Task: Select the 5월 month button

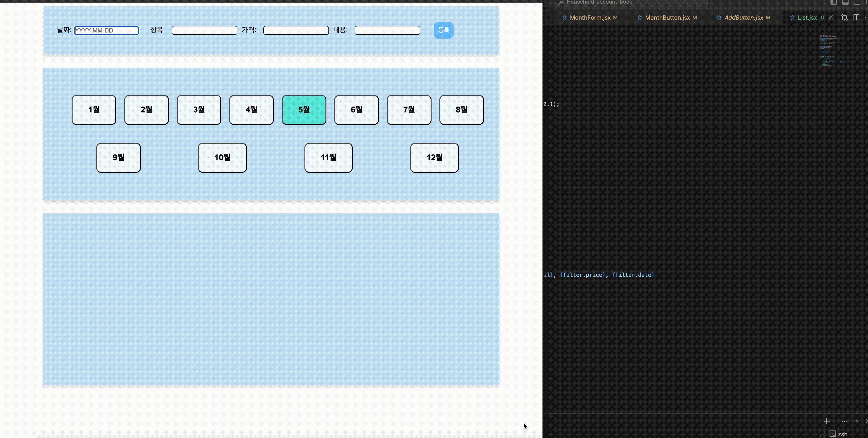Action: coord(304,110)
